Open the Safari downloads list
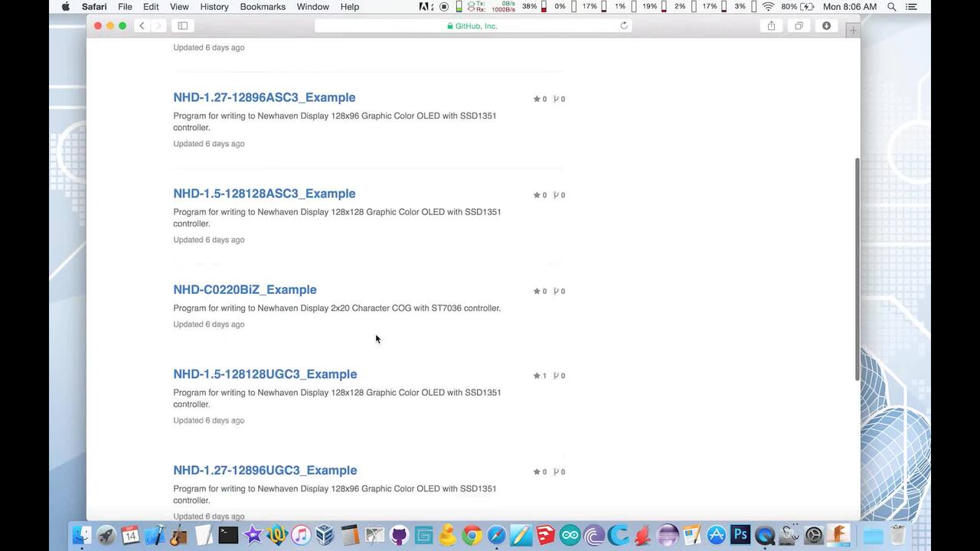Screen dimensions: 980x551 [x=826, y=26]
